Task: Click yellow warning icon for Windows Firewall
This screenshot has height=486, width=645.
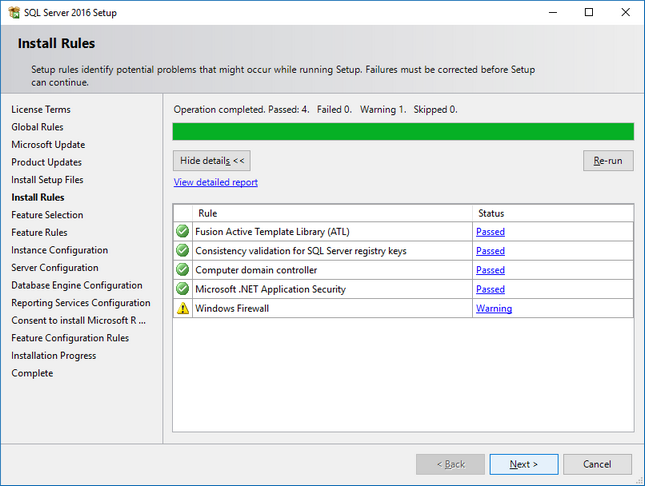Action: pyautogui.click(x=183, y=308)
